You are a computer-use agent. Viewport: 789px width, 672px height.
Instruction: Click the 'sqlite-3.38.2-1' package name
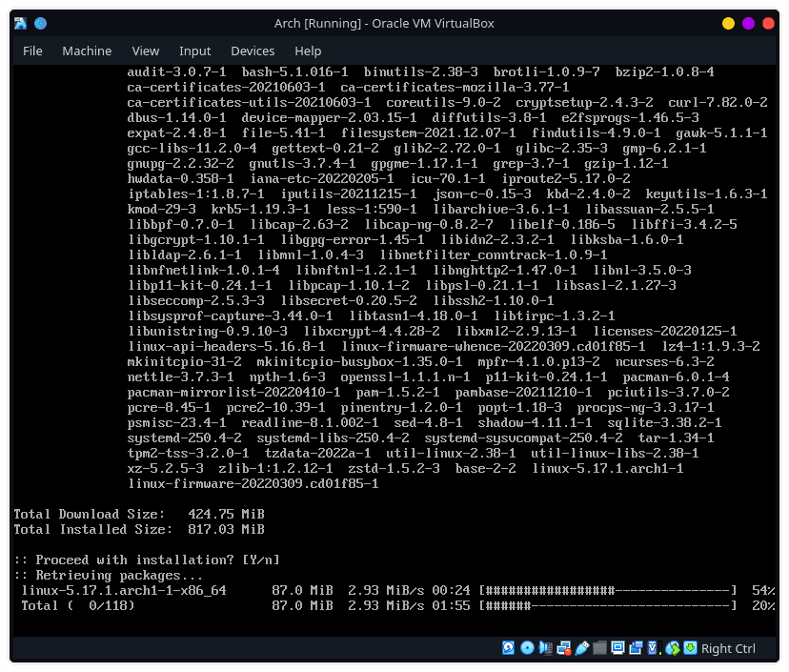click(x=664, y=422)
